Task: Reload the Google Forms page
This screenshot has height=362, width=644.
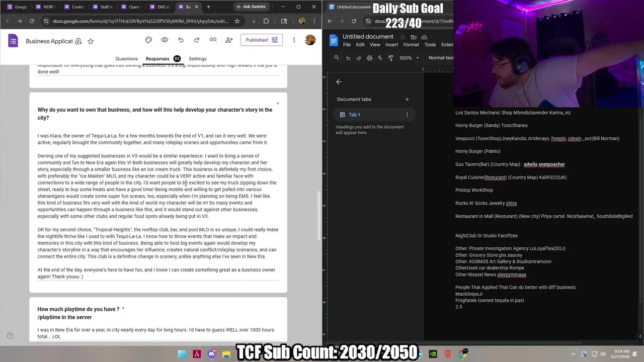Action: pyautogui.click(x=32, y=21)
